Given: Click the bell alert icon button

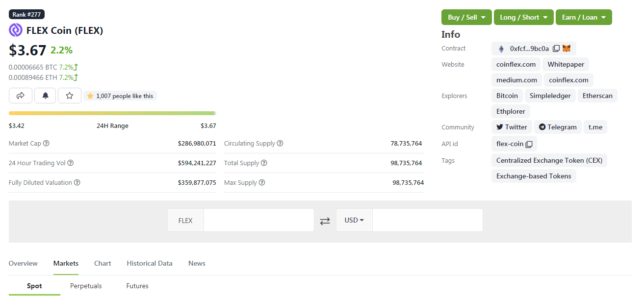Looking at the screenshot, I should [45, 96].
